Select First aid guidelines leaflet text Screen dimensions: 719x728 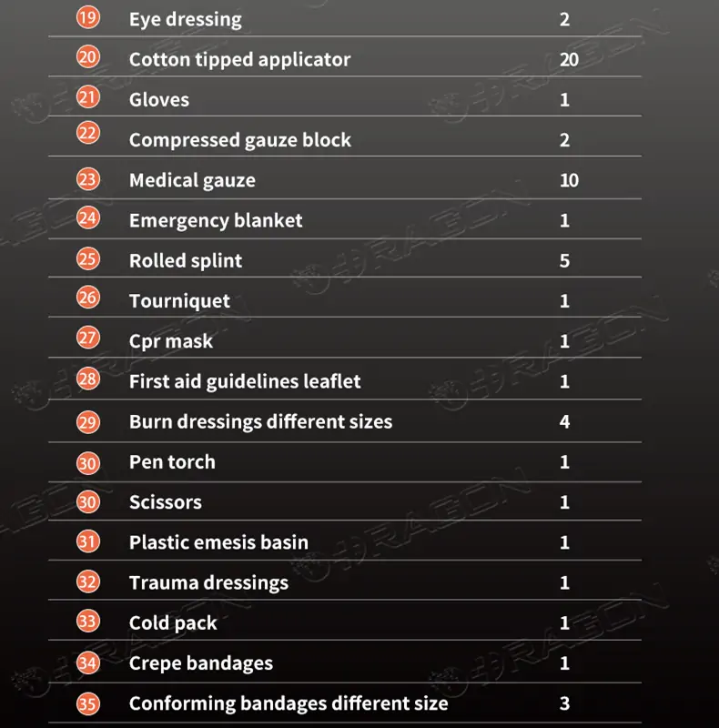coord(245,381)
